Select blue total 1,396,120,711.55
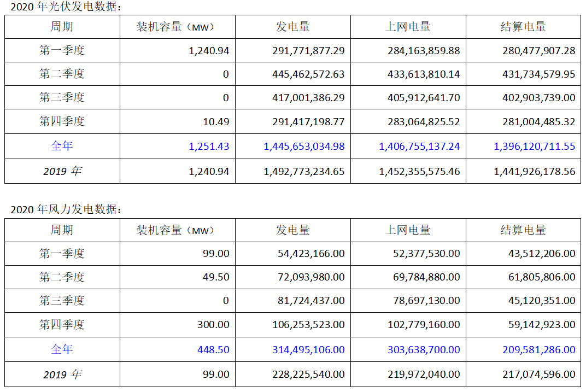This screenshot has width=586, height=392. pyautogui.click(x=535, y=146)
